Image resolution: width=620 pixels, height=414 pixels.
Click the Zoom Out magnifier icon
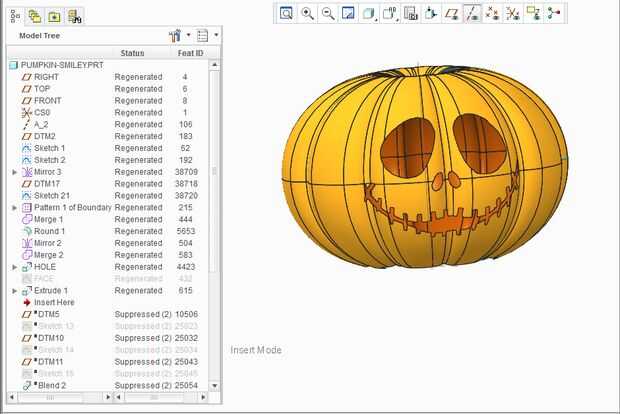click(328, 13)
